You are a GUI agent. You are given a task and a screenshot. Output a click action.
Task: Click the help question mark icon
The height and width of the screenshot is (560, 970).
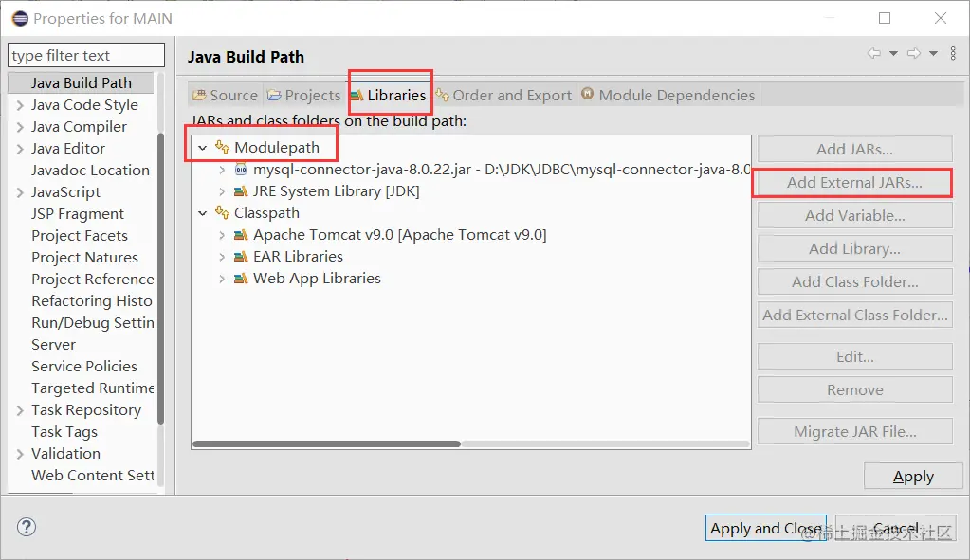(x=27, y=528)
